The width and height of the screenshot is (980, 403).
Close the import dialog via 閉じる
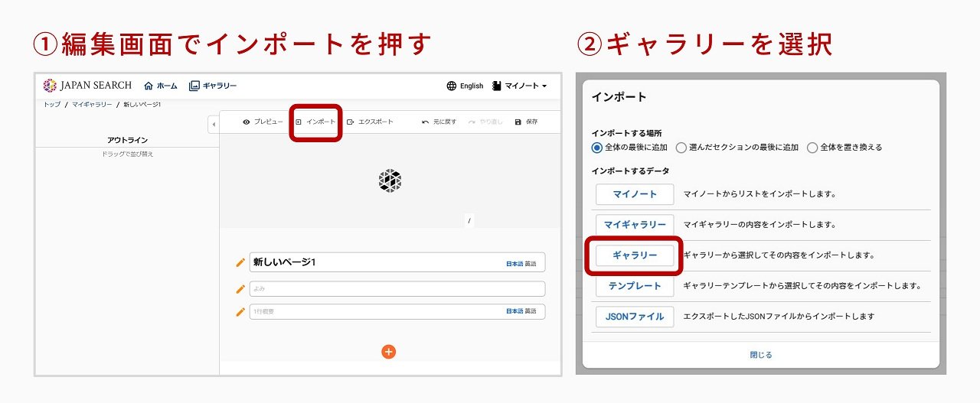click(x=760, y=355)
